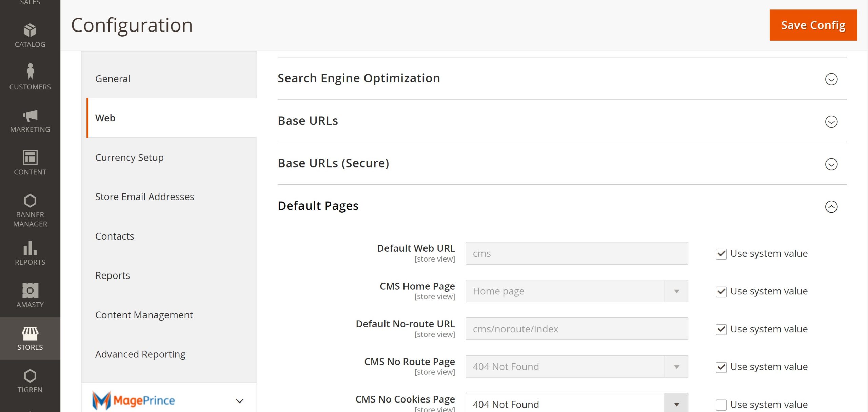Open the Content layout icon
This screenshot has width=868, height=412.
pyautogui.click(x=30, y=158)
